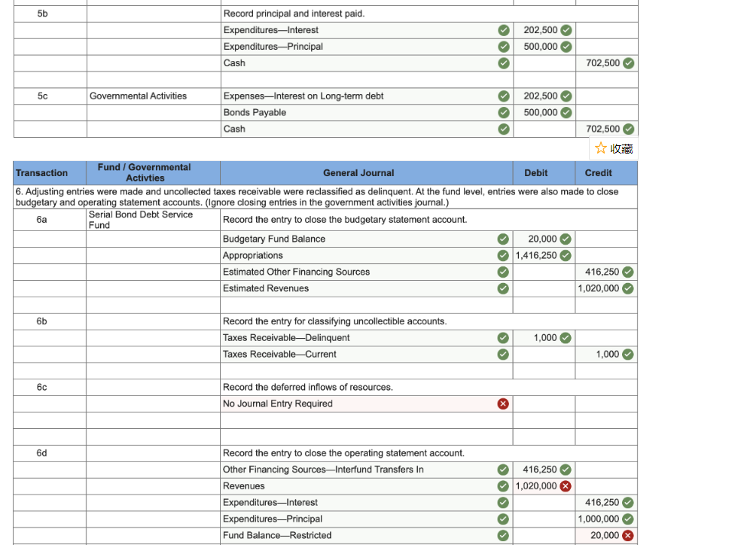Click the red X on No Journal Entry Required
This screenshot has height=560, width=738.
pyautogui.click(x=505, y=403)
